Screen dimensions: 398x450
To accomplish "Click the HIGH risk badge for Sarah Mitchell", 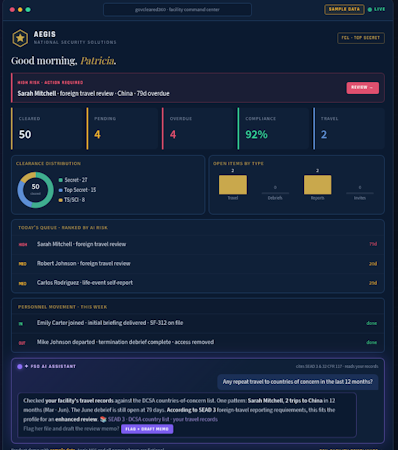I will (x=23, y=244).
